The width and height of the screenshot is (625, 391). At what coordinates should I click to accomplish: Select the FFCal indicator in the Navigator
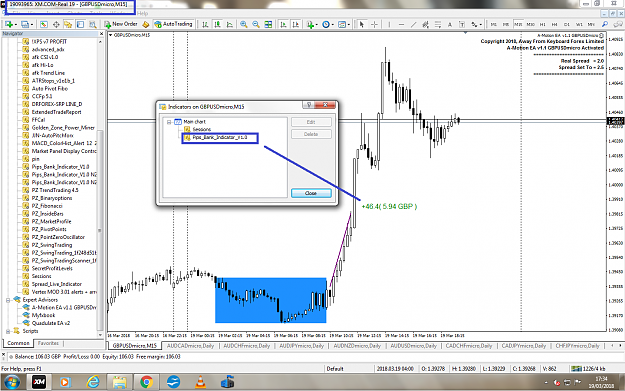point(38,120)
